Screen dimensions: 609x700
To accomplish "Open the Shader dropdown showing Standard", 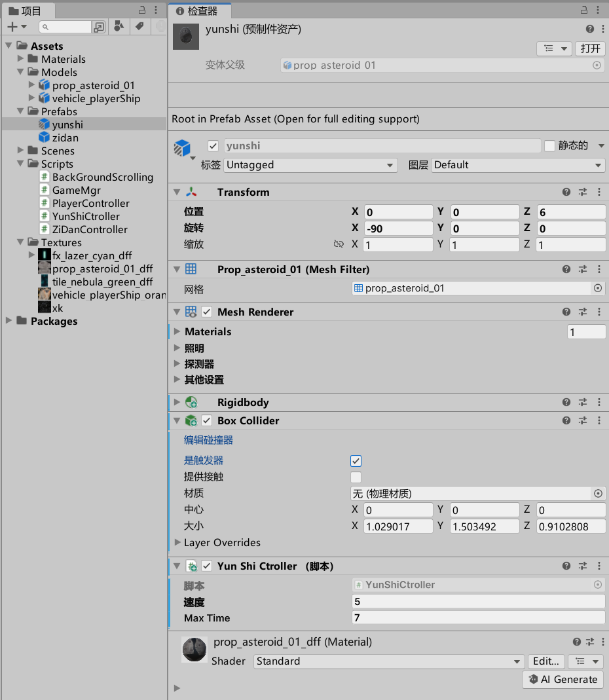I will click(388, 661).
